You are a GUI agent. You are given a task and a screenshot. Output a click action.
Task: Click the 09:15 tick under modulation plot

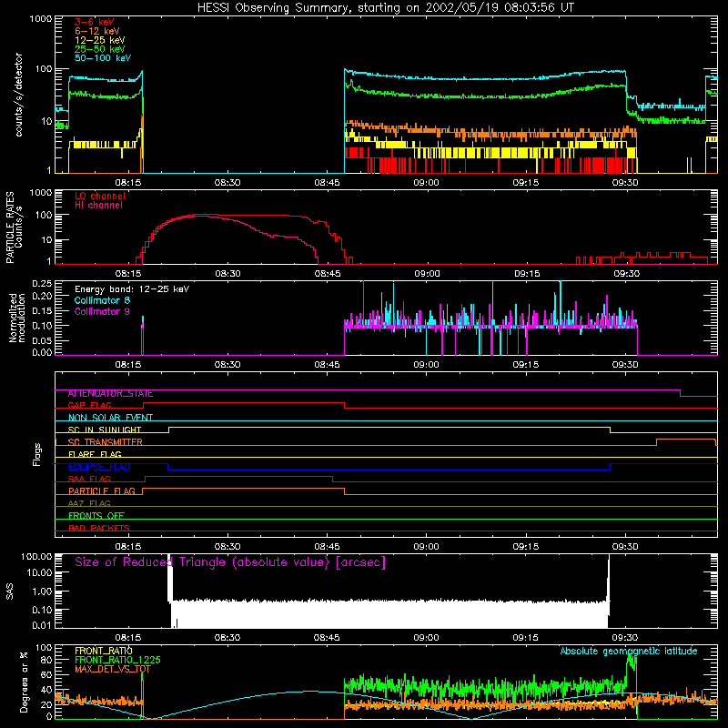click(526, 365)
